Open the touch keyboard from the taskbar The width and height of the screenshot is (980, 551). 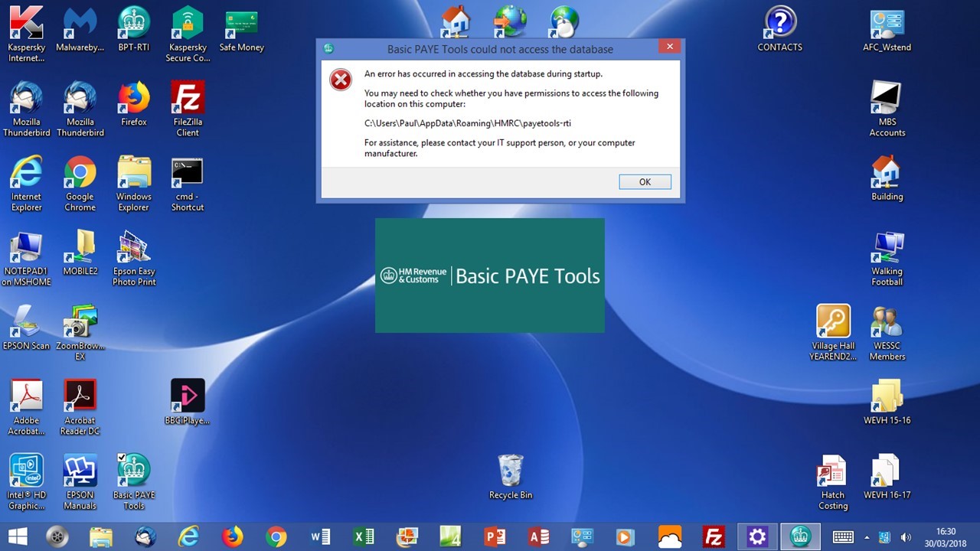coord(843,537)
